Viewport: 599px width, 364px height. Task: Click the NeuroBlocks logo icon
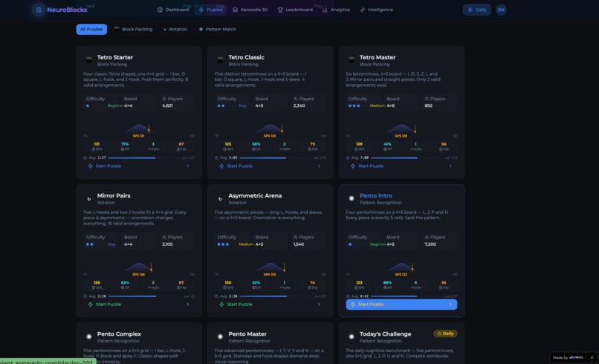[x=39, y=10]
